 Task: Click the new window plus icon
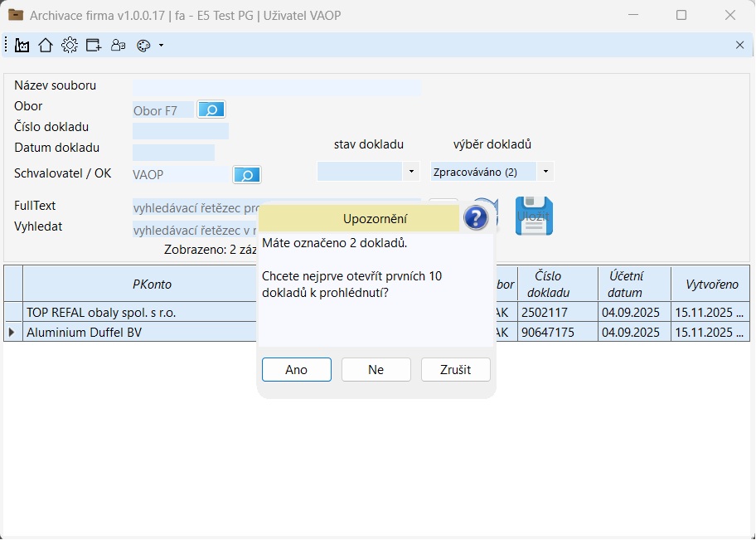[94, 46]
